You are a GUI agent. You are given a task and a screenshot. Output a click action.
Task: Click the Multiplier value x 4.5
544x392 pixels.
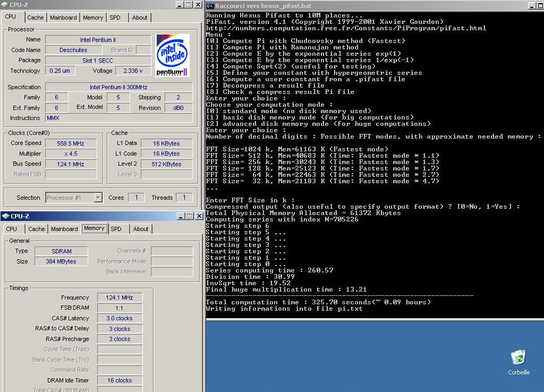point(71,154)
